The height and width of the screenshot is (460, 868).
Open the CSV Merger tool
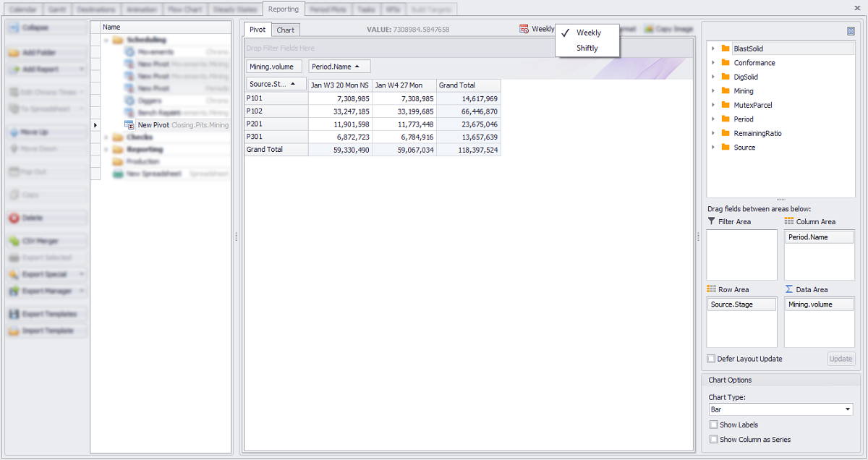(47, 241)
